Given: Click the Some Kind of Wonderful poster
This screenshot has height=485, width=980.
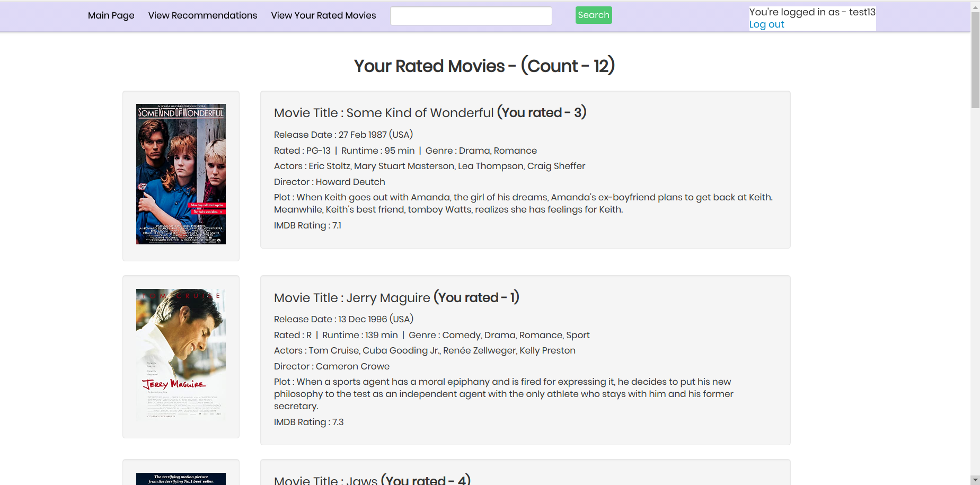Looking at the screenshot, I should pos(181,174).
